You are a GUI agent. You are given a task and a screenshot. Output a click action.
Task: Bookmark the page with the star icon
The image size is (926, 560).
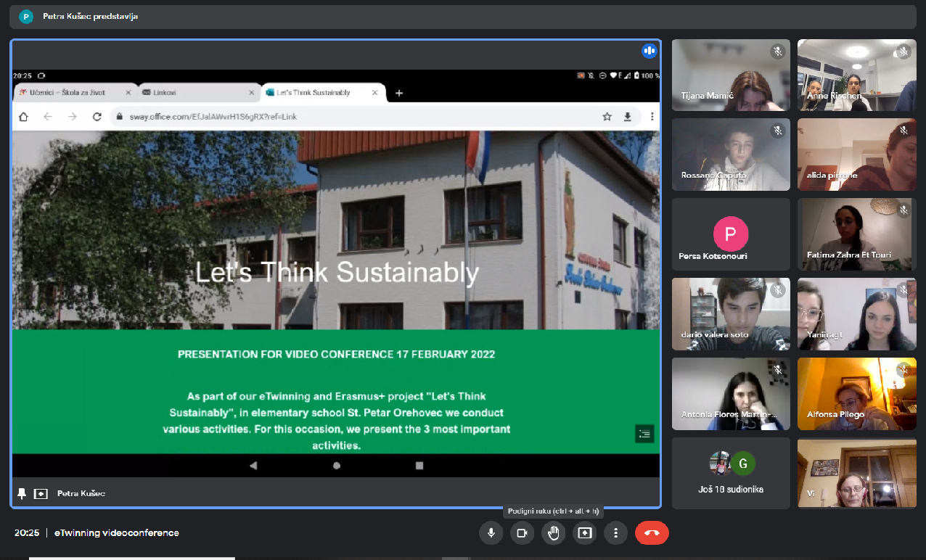click(607, 117)
